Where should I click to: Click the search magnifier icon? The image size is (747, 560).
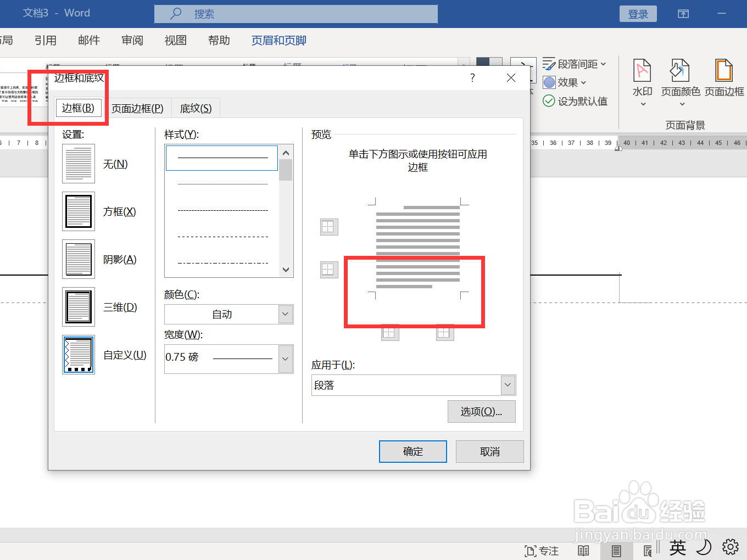click(x=176, y=14)
